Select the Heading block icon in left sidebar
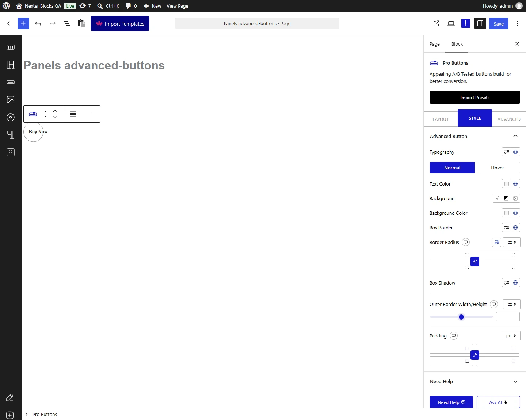This screenshot has height=420, width=526. [x=11, y=65]
